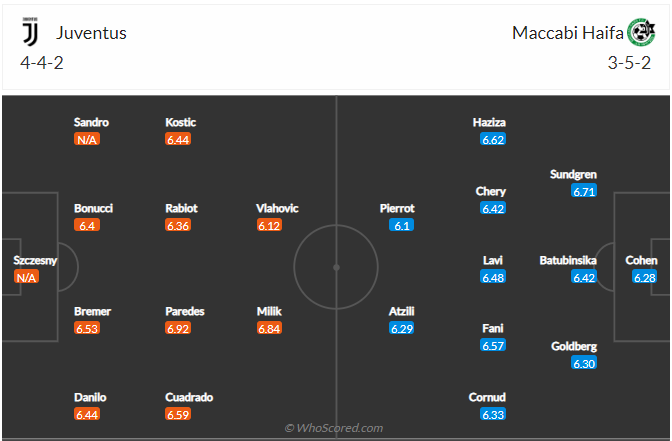Click Sandro's N/A rating badge
Image resolution: width=672 pixels, height=441 pixels.
click(x=86, y=140)
